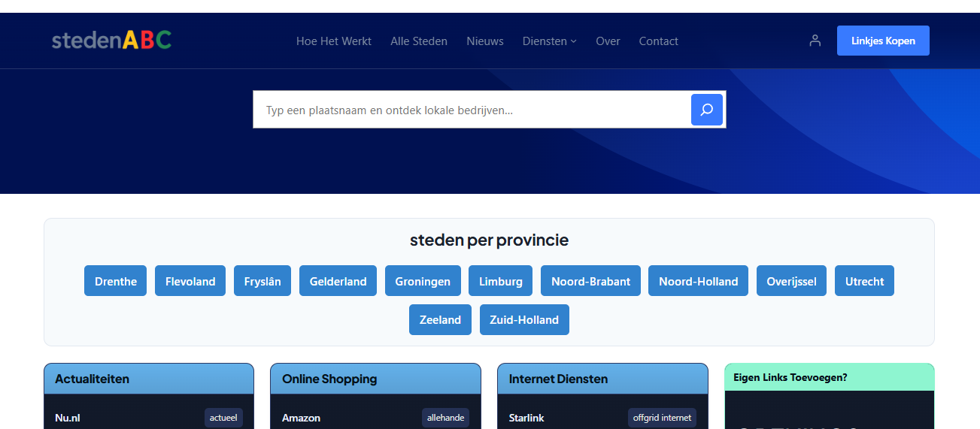Image resolution: width=980 pixels, height=429 pixels.
Task: Go to Alle Steden menu item
Action: 419,41
